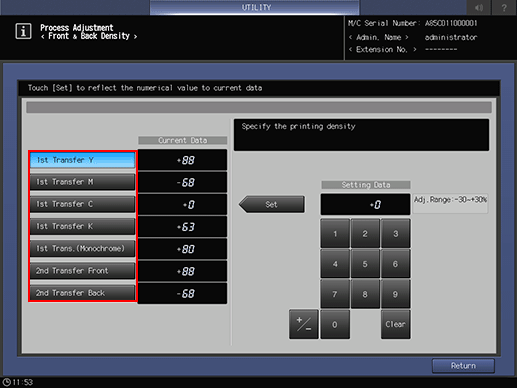This screenshot has width=517, height=388.
Task: Select 1st Transfer C item
Action: [82, 204]
